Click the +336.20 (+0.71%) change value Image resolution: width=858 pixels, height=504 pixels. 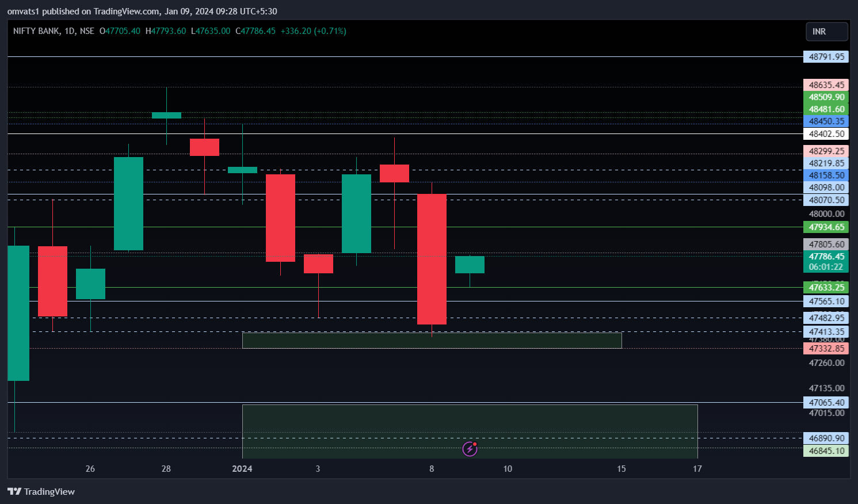(314, 31)
